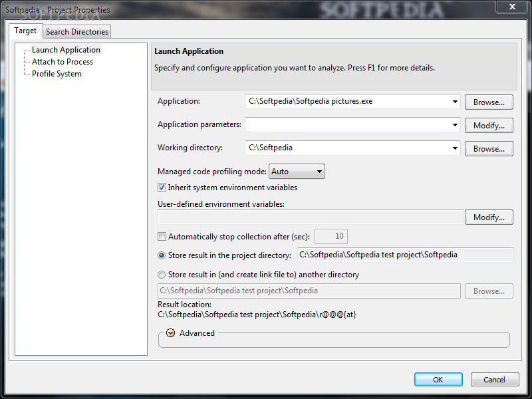
Task: Select Profile System in the tree
Action: pos(57,74)
